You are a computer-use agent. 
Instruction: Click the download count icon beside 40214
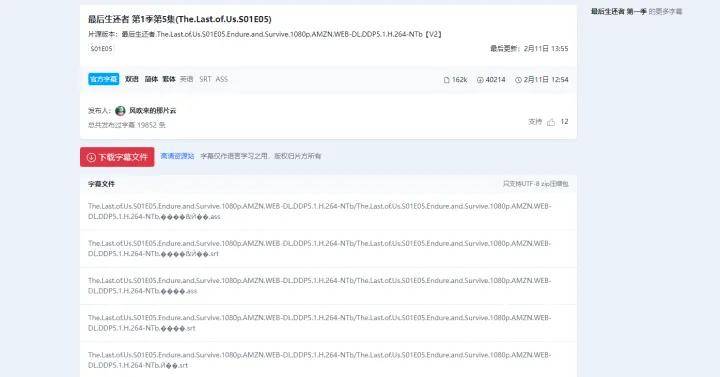pyautogui.click(x=480, y=80)
